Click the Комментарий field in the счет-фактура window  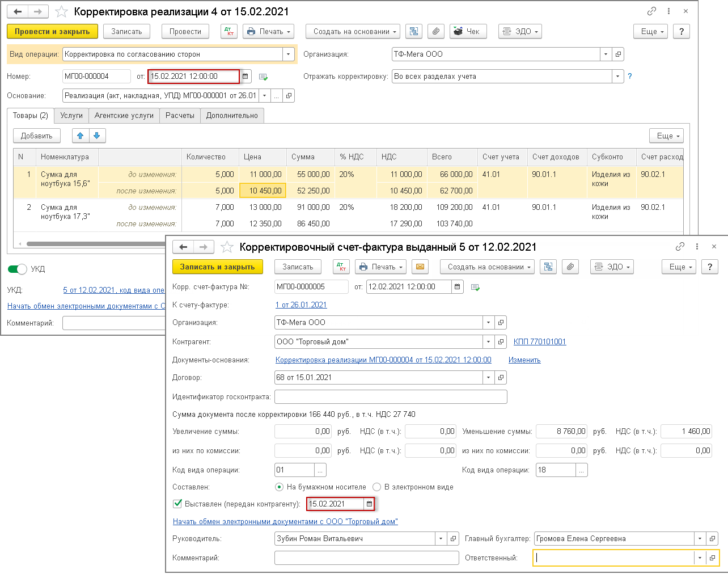click(x=366, y=558)
